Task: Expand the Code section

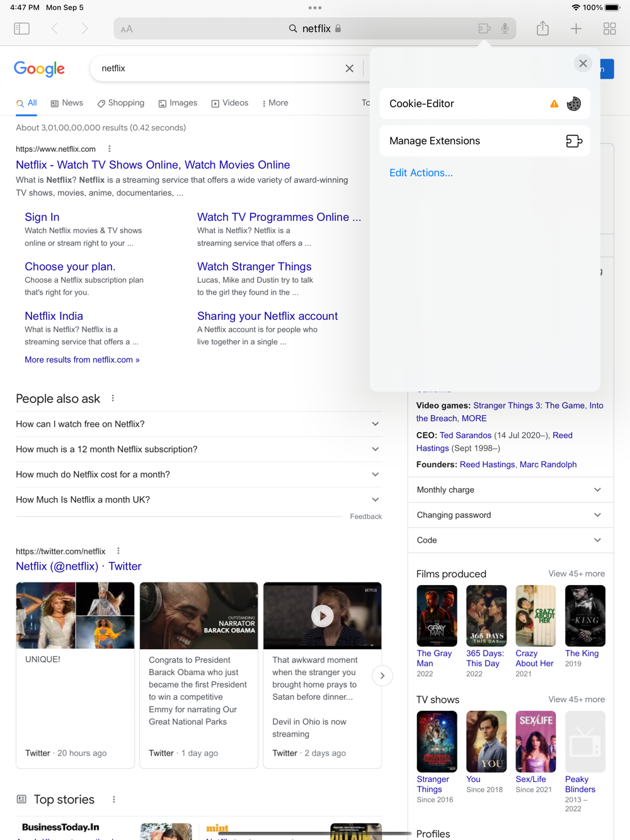Action: (x=510, y=540)
